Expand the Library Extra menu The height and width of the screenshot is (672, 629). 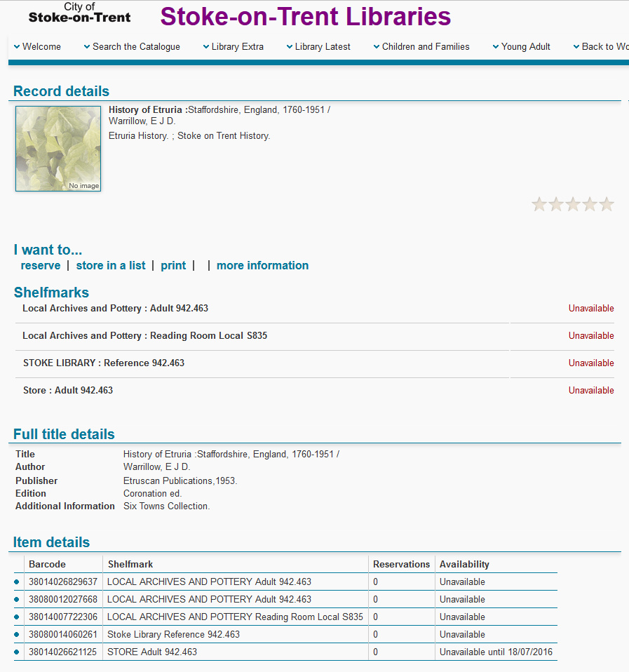233,47
